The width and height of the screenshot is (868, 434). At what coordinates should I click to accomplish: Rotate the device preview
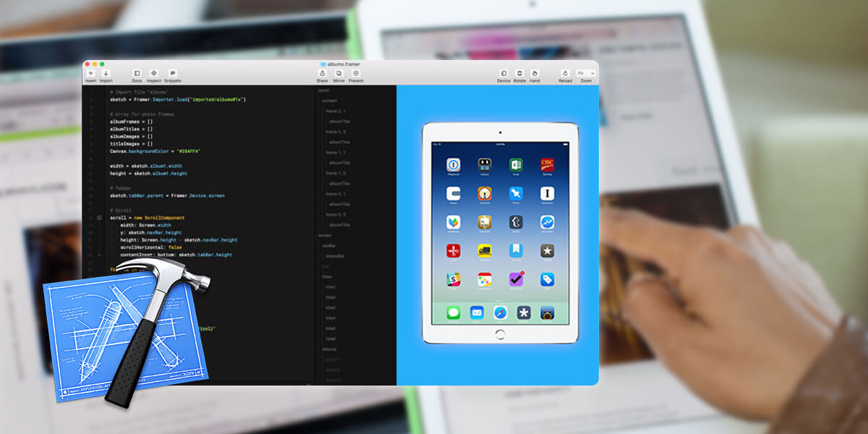tap(519, 73)
